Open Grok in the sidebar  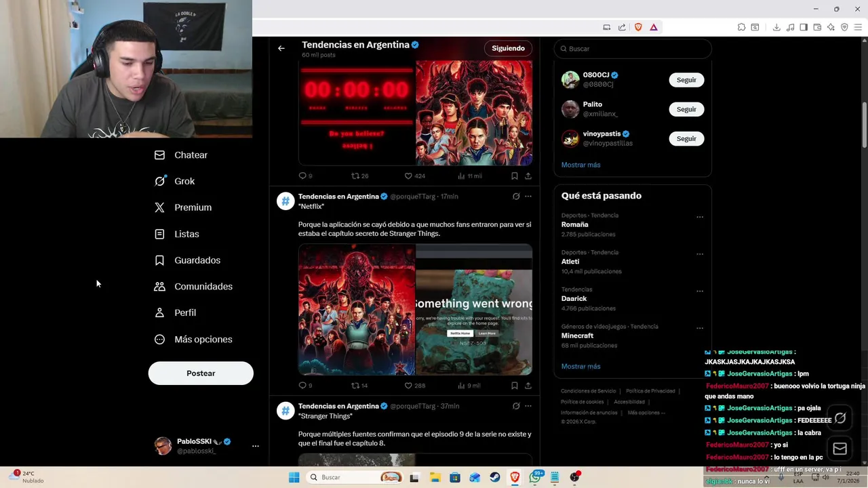(175, 181)
